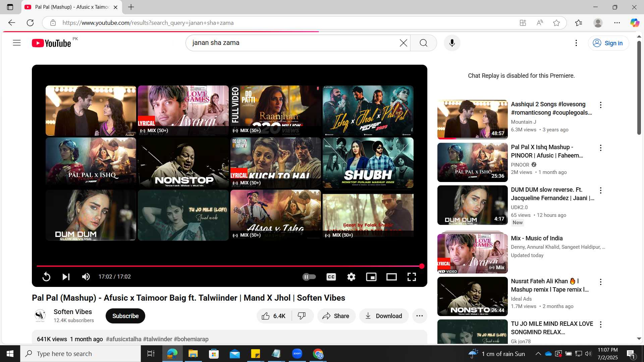Click the #bohemiarap hashtag
Screen dimensions: 644x362
point(191,339)
